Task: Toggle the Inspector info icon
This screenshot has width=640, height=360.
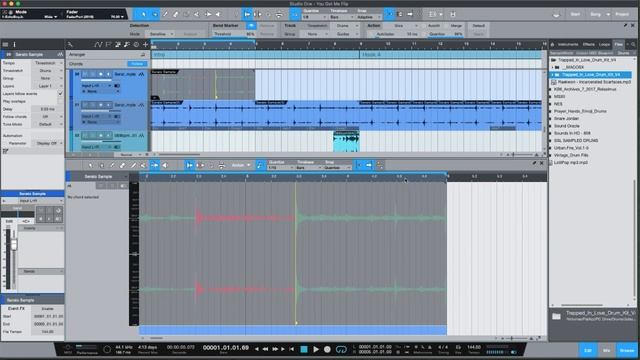Action: point(14,44)
